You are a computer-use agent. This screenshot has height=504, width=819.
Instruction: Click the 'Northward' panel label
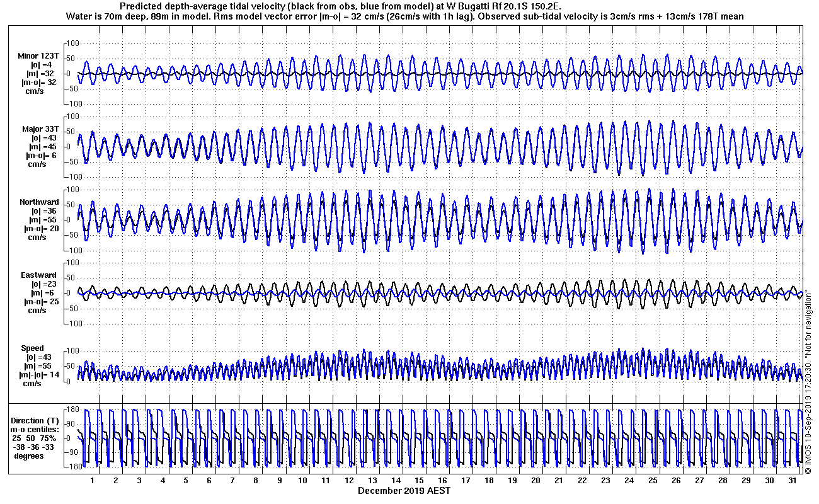39,202
